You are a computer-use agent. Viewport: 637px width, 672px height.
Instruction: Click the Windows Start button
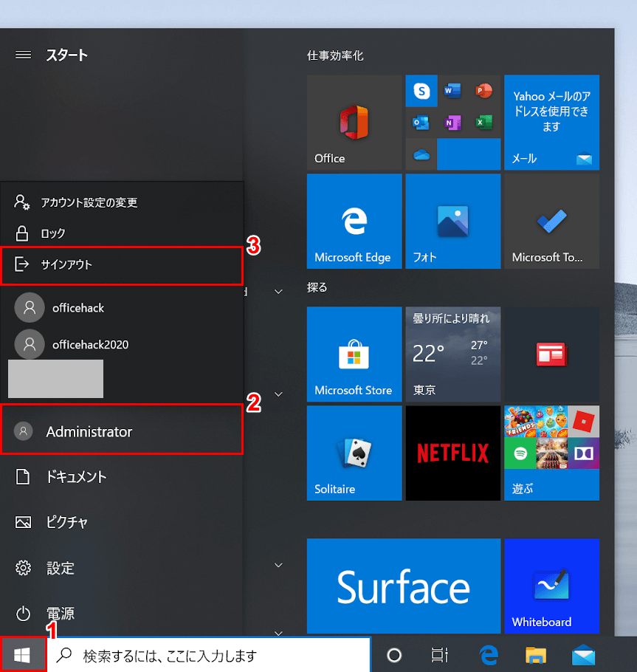tap(23, 654)
